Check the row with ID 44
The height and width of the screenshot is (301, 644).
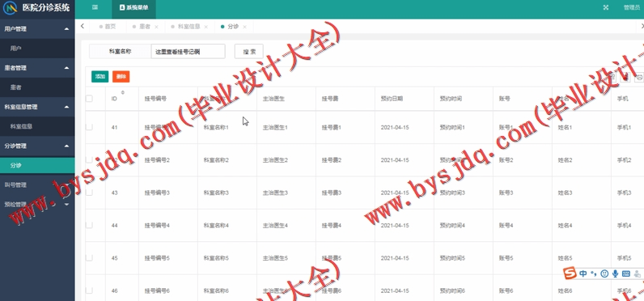(89, 226)
